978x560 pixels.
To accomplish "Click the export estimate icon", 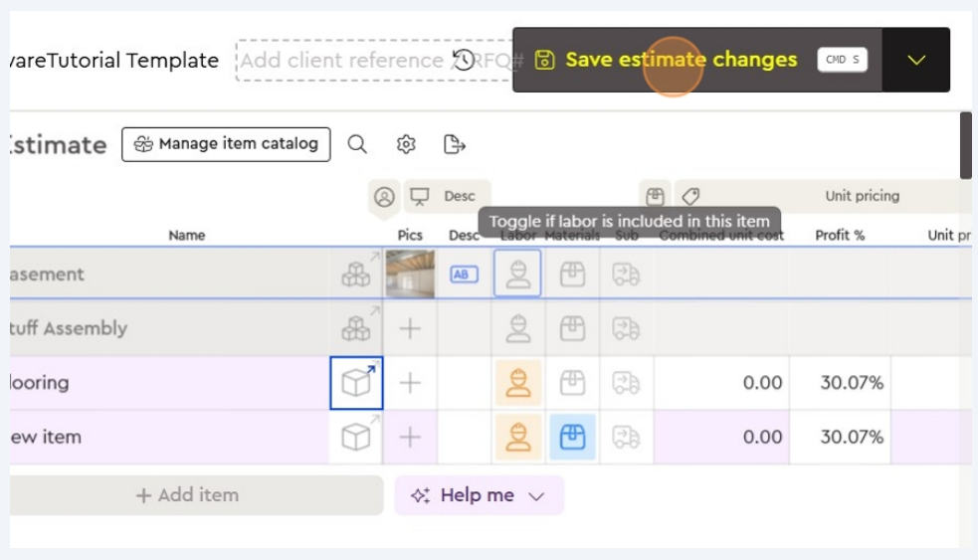I will [455, 144].
